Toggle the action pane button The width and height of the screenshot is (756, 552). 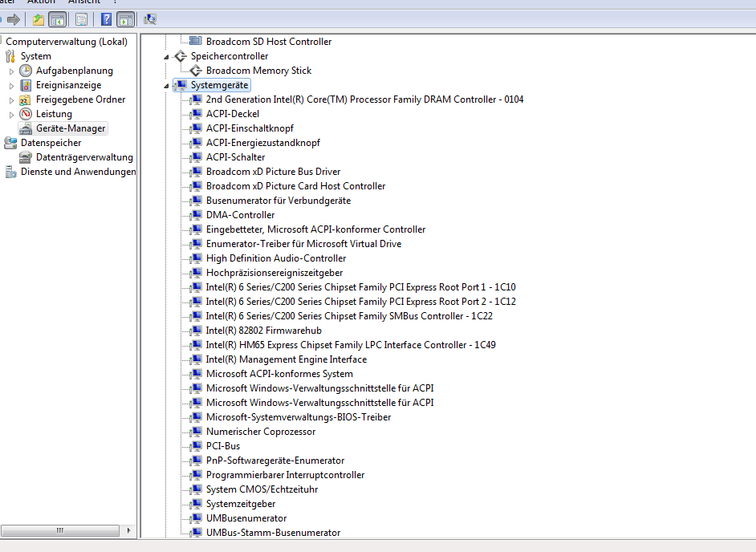(x=125, y=20)
